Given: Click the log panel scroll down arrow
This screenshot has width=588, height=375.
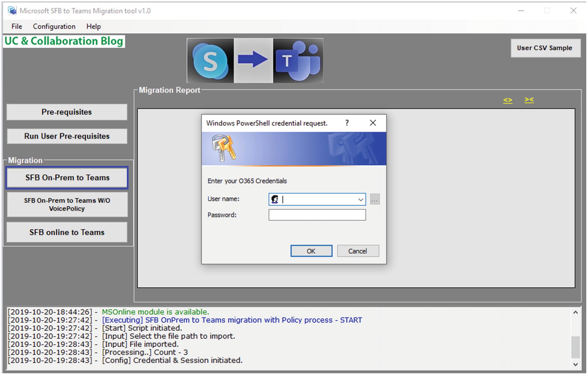Looking at the screenshot, I should 575,364.
